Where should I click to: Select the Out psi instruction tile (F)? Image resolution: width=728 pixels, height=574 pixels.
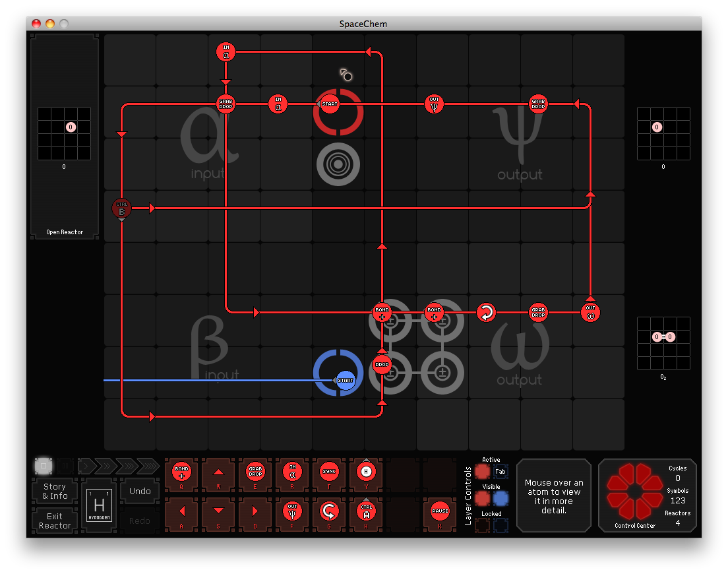(x=292, y=514)
